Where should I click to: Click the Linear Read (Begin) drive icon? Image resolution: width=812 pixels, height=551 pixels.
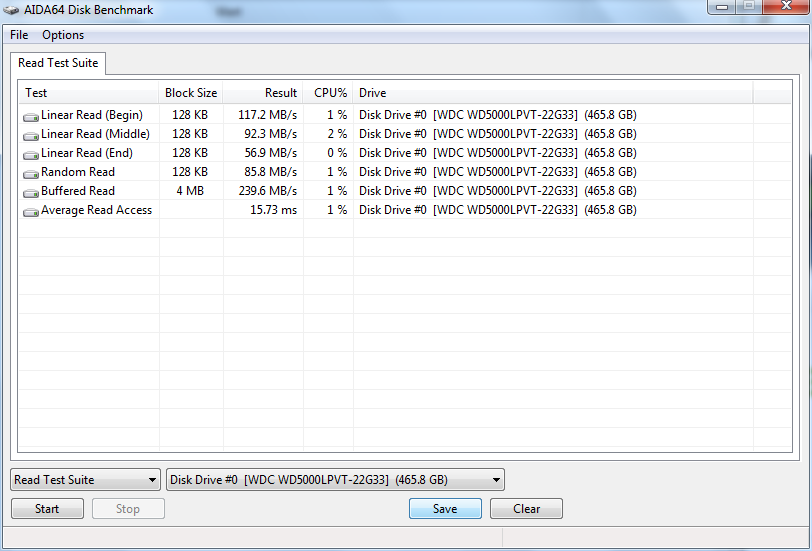click(31, 117)
